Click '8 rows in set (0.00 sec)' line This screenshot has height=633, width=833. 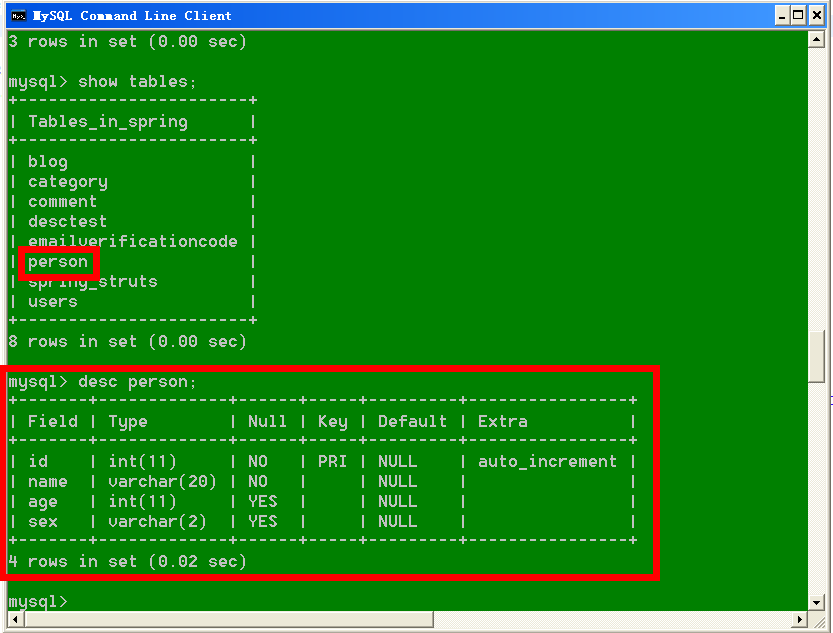(128, 341)
